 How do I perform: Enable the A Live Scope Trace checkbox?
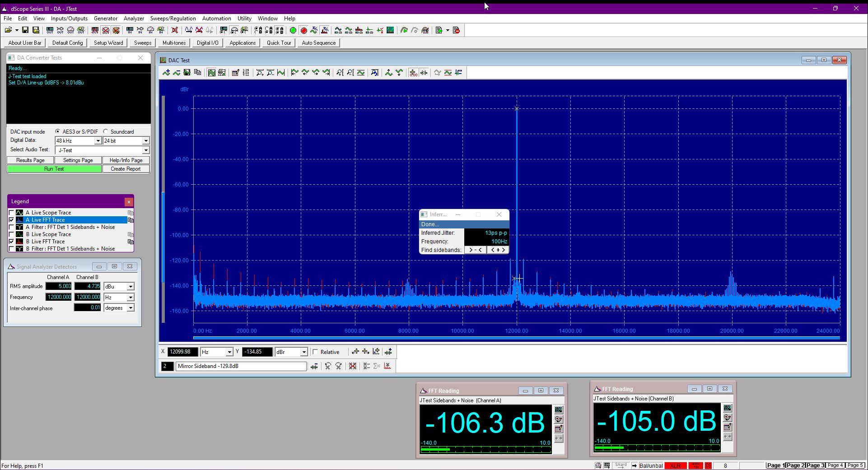11,213
